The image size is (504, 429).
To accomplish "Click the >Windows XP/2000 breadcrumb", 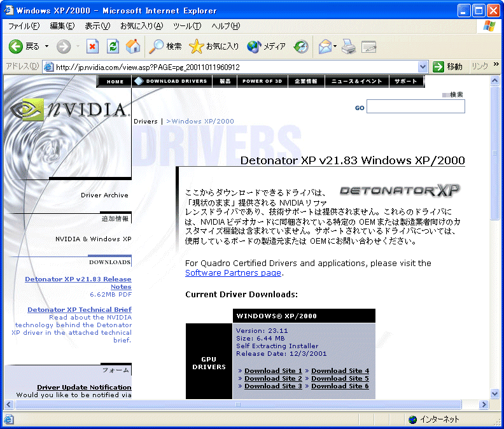I will click(x=200, y=121).
